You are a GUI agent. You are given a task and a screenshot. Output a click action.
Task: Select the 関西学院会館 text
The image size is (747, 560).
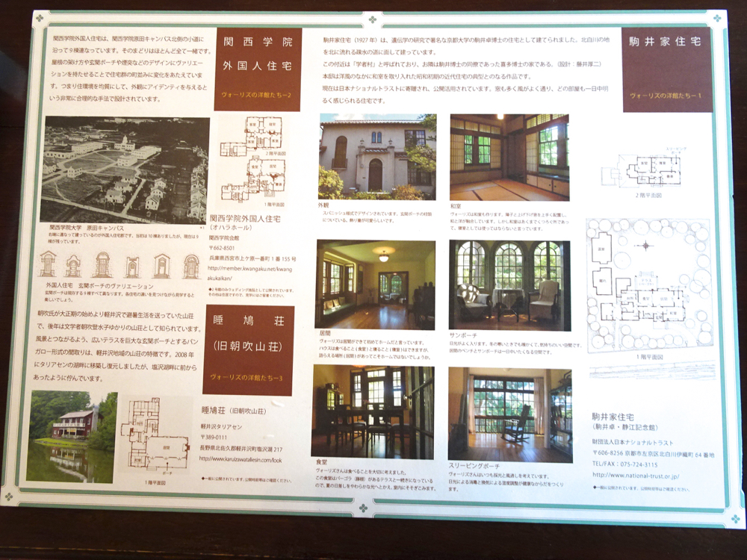[224, 237]
